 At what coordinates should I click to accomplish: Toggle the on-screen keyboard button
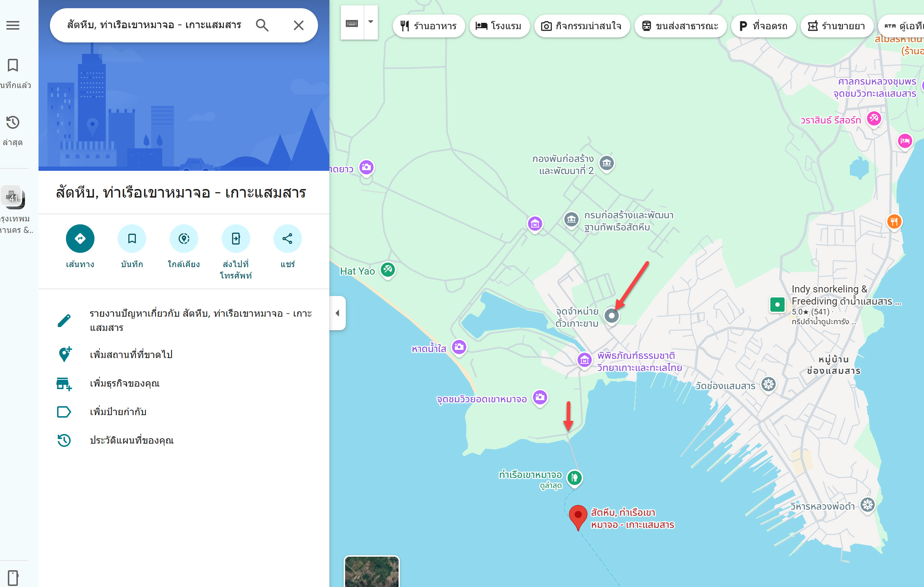352,23
